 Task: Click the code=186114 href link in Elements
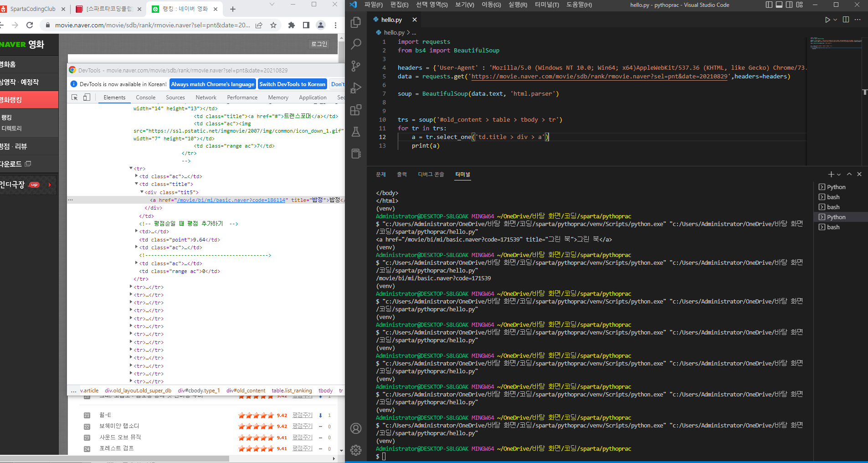232,200
